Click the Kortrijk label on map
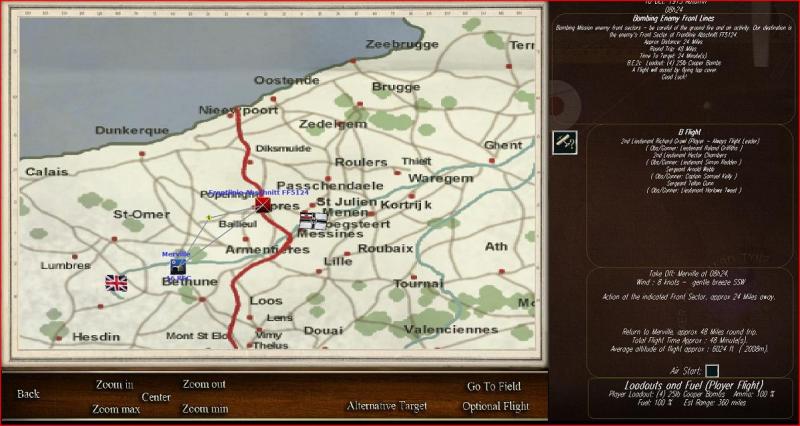Viewport: 800px width, 426px height. (406, 205)
